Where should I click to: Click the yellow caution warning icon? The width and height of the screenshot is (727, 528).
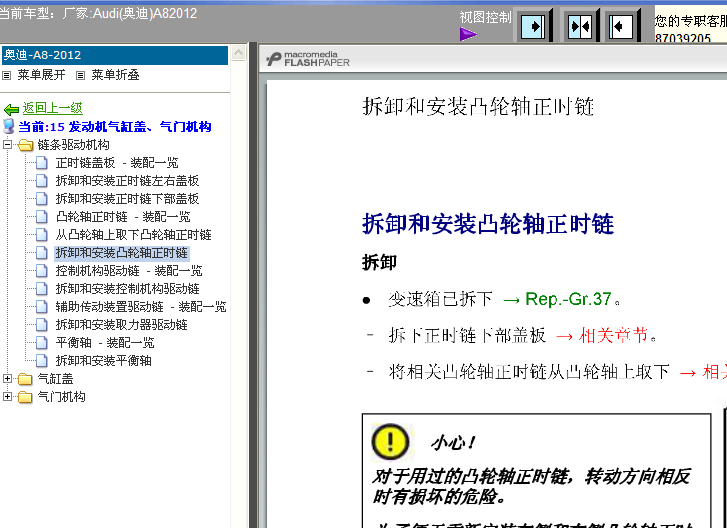[x=391, y=441]
